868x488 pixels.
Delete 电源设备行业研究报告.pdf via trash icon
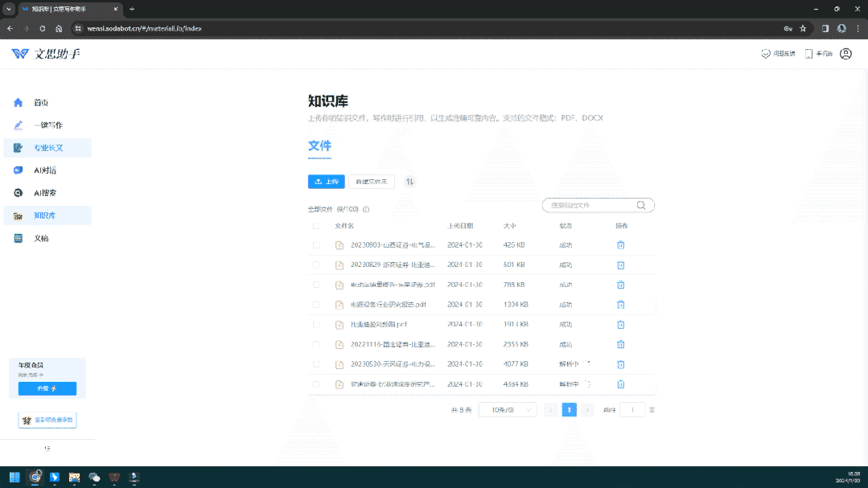620,305
